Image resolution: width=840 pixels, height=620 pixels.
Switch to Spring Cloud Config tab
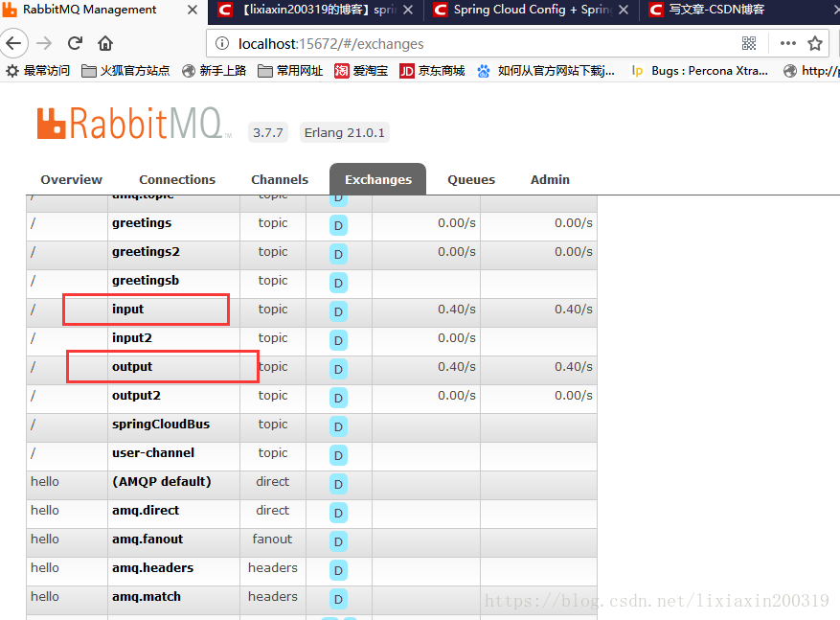coord(531,11)
